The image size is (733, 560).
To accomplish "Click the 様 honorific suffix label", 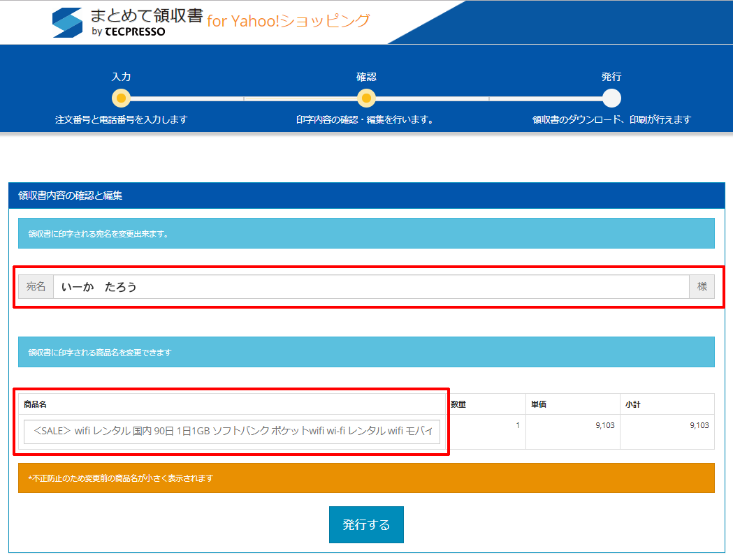I will tap(702, 286).
